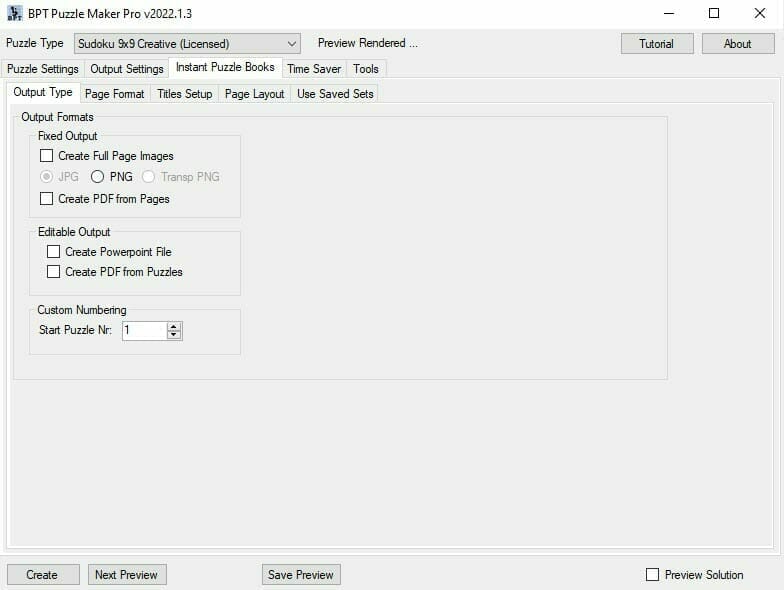Click the BPT Puzzle Maker app icon
784x590 pixels.
click(14, 13)
